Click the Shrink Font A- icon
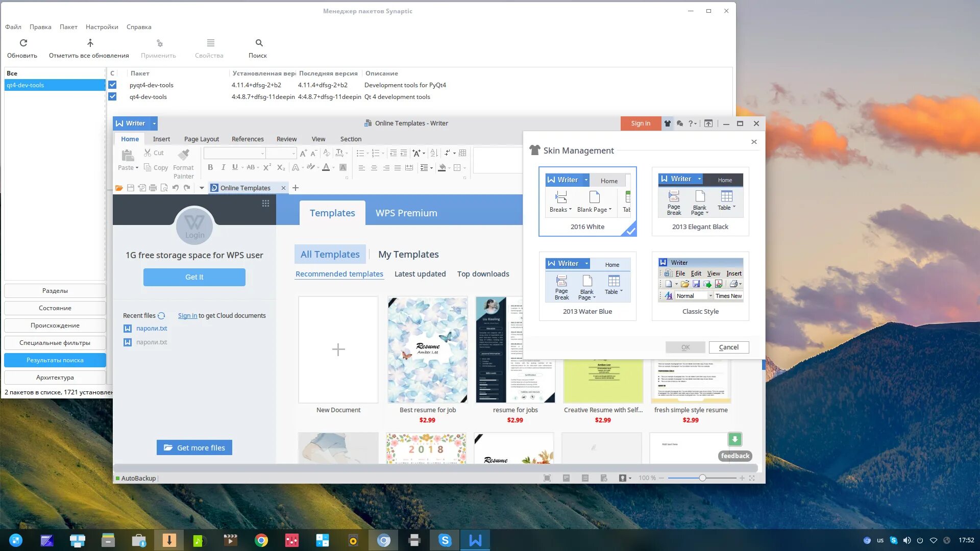The width and height of the screenshot is (980, 551). point(314,153)
